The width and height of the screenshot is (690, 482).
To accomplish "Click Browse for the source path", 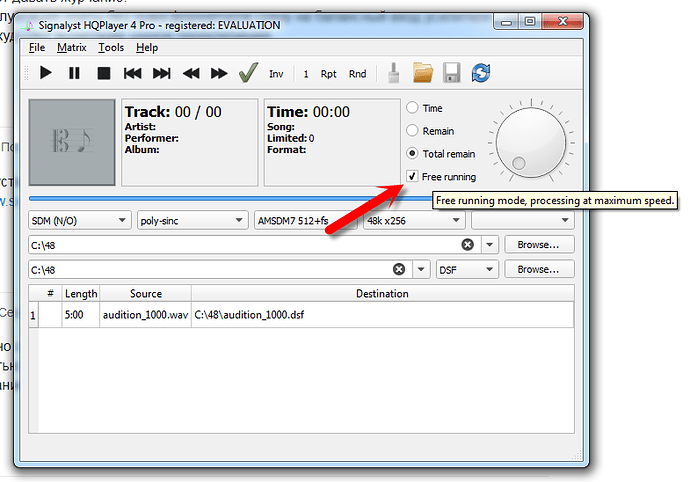I will click(x=539, y=245).
